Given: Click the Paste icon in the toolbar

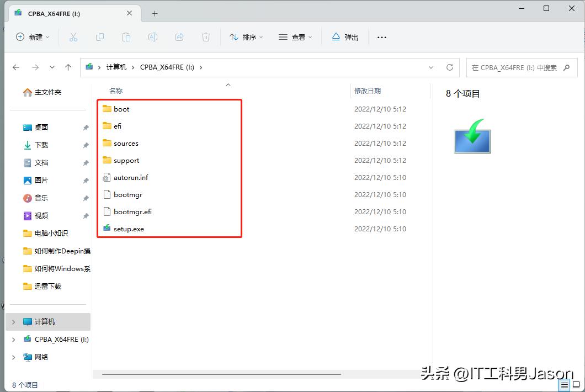Looking at the screenshot, I should 126,37.
